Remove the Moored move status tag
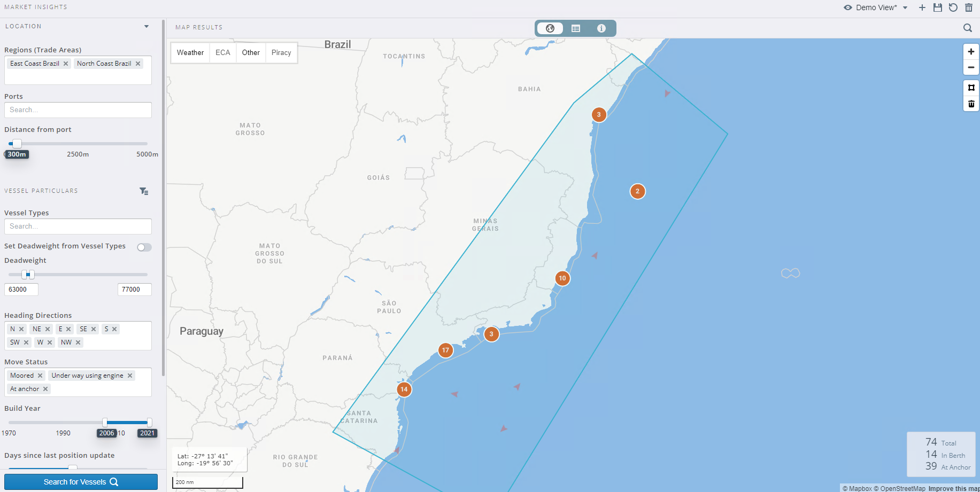 pyautogui.click(x=40, y=376)
